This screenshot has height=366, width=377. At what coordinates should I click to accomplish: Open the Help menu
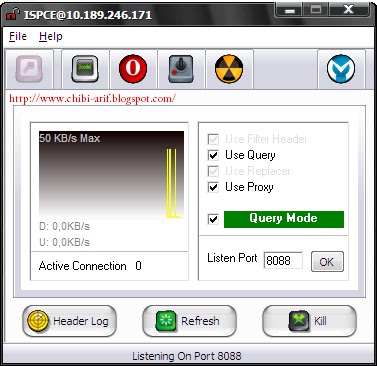click(51, 36)
